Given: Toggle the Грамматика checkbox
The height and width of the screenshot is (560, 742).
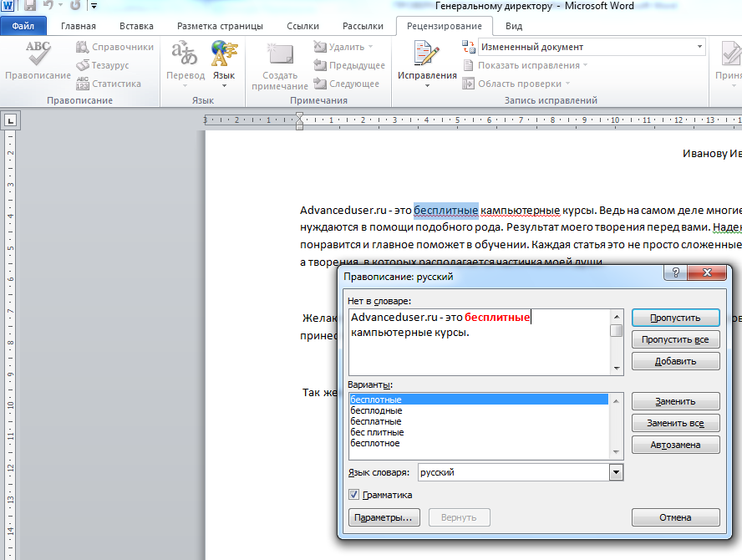Looking at the screenshot, I should tap(353, 495).
